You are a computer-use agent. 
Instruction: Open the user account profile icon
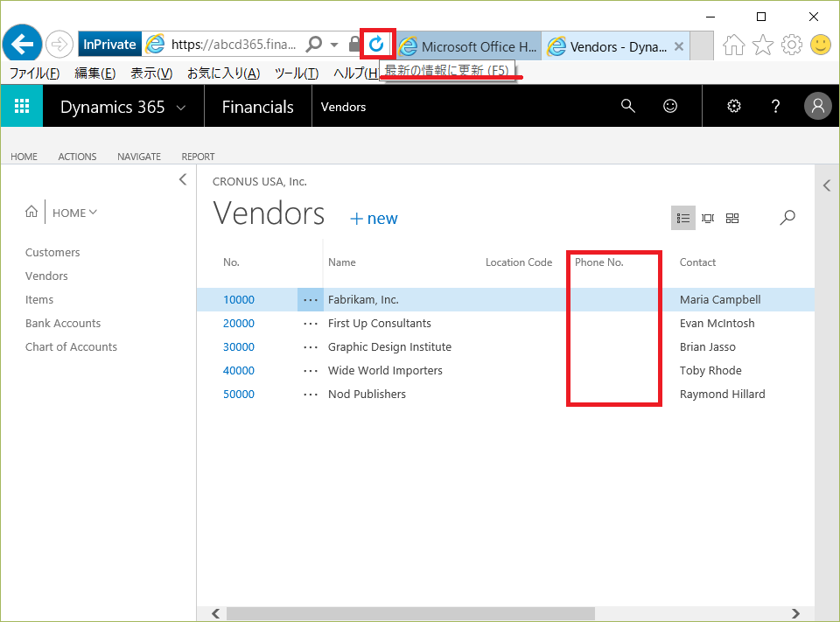817,107
